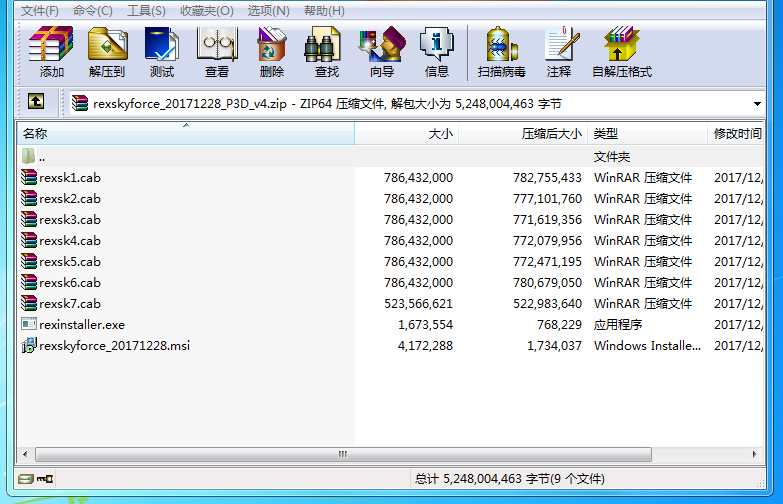This screenshot has height=504, width=783.
Task: Sort by 名称 column header
Action: 186,133
